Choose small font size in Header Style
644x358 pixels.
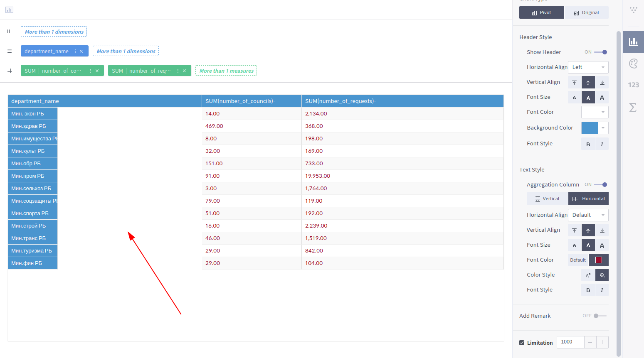tap(574, 98)
